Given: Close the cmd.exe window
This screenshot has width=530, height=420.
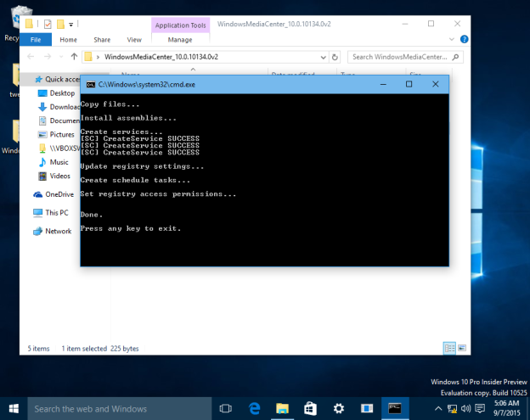Looking at the screenshot, I should (x=436, y=84).
